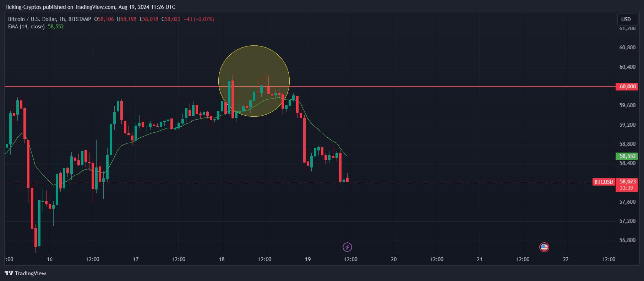Click the −43 (−0.07%) change value
Screen dimensions: 644x281
199,19
